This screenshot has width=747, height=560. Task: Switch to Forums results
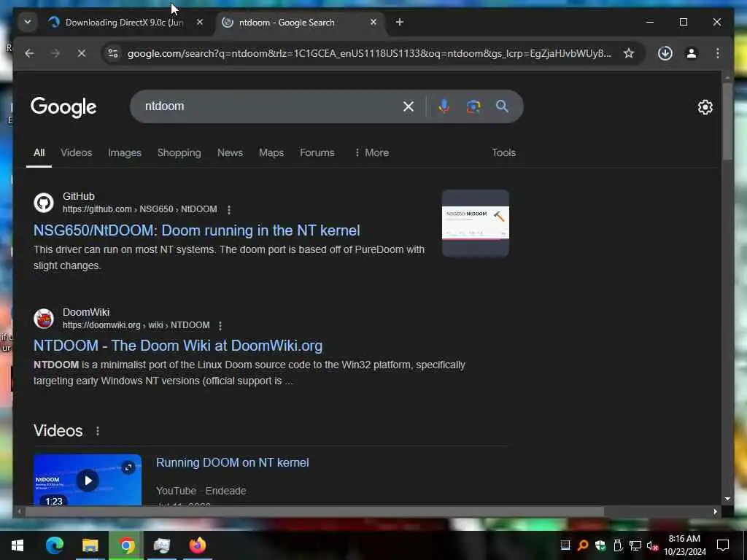(x=317, y=153)
